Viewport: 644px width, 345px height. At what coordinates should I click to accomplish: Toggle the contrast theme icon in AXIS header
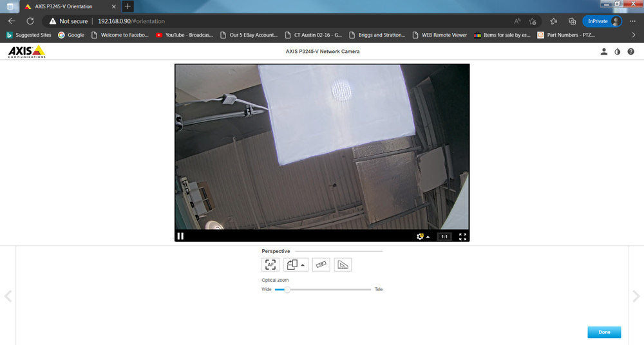click(618, 51)
